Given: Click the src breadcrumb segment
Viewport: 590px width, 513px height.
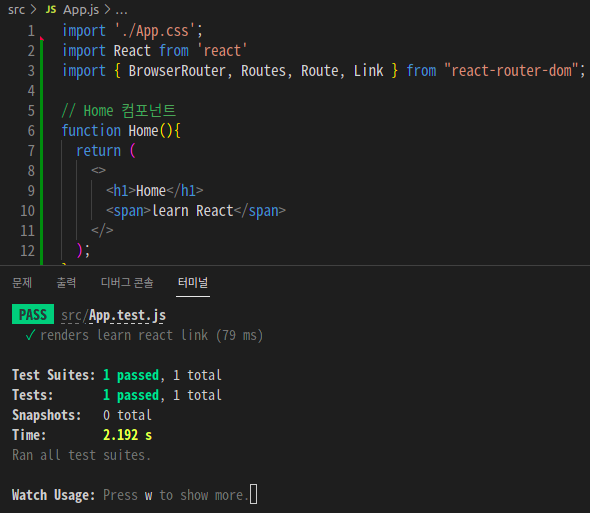Looking at the screenshot, I should [16, 9].
